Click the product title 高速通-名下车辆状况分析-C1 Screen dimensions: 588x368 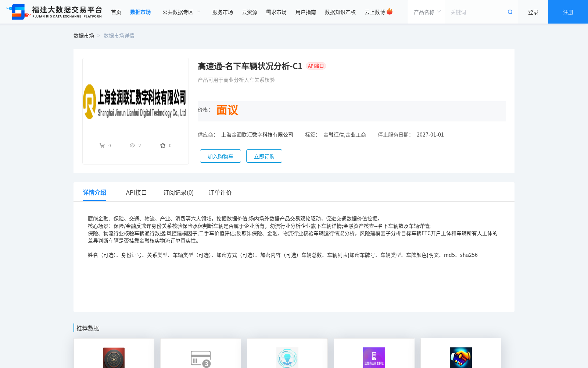(250, 66)
